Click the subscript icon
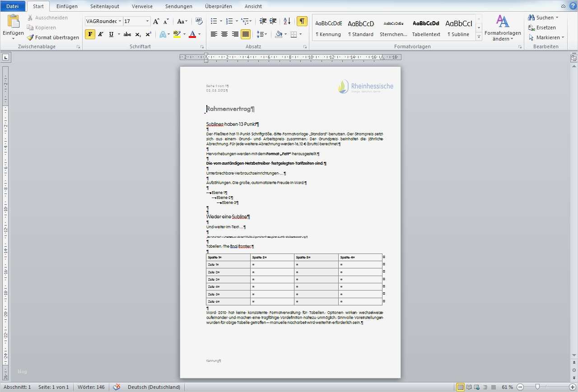578x392 pixels. (137, 34)
